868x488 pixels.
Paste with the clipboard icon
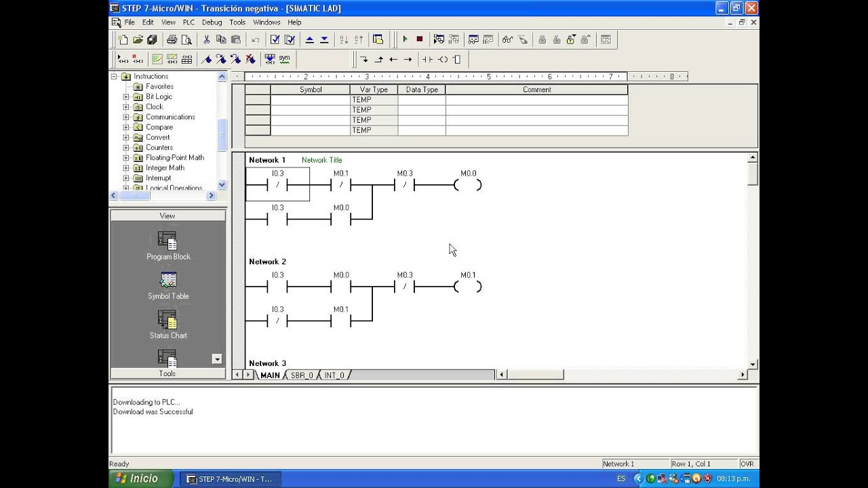point(236,39)
